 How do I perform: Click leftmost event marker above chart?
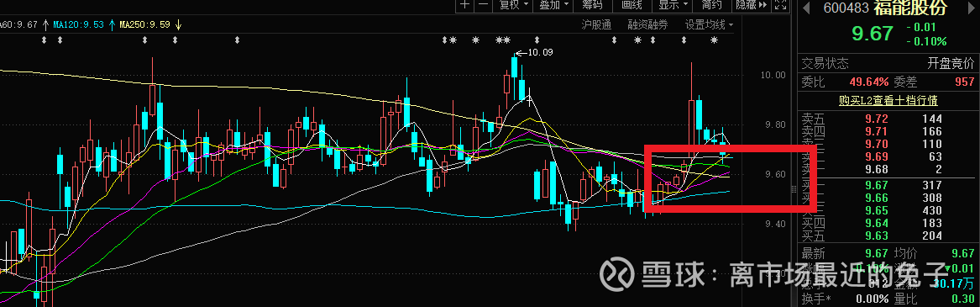[x=44, y=40]
